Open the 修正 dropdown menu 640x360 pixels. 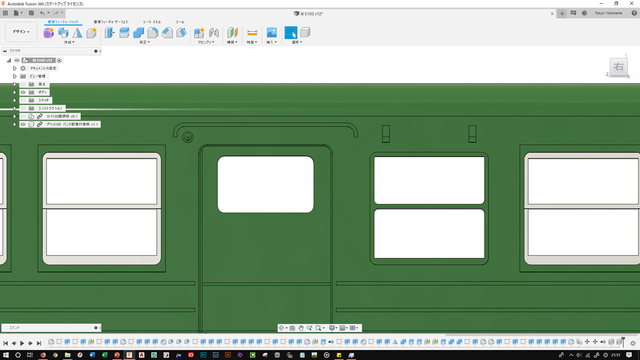(144, 42)
